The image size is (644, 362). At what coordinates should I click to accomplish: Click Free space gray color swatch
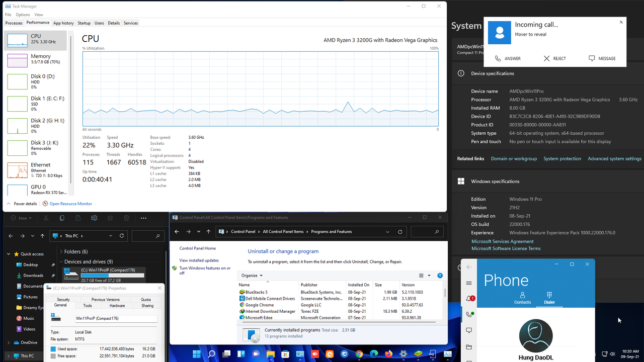pos(53,356)
